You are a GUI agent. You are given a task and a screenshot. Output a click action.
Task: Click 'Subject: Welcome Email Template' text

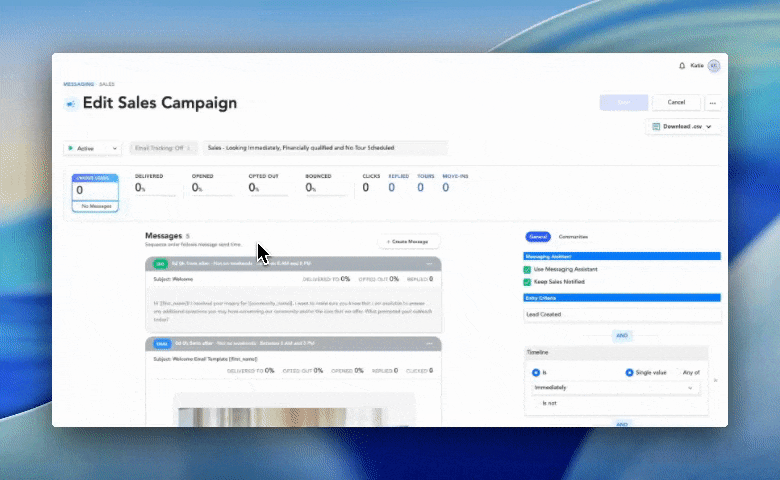(205, 359)
